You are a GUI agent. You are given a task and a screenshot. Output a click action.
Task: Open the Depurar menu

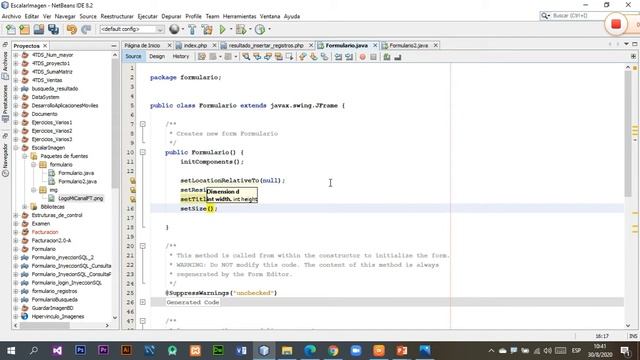(x=171, y=16)
